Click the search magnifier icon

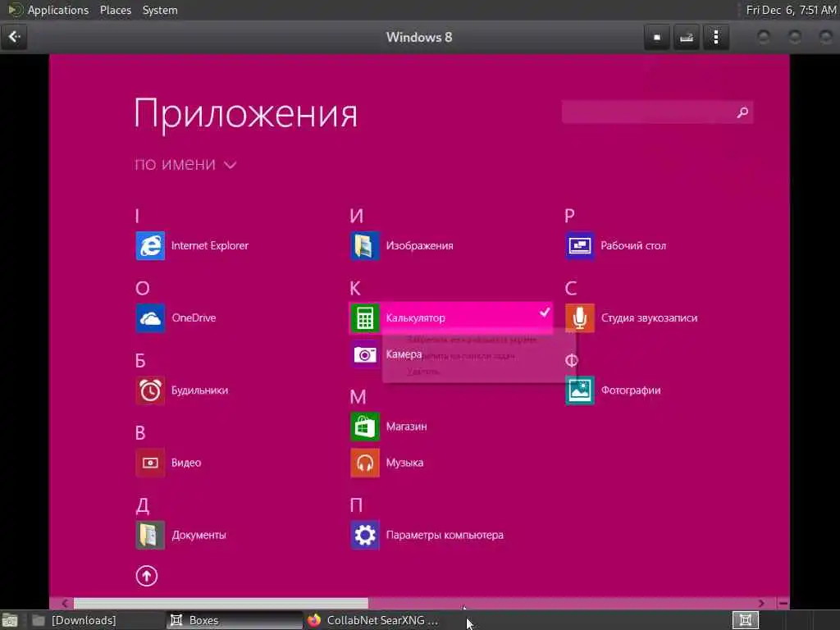click(742, 112)
